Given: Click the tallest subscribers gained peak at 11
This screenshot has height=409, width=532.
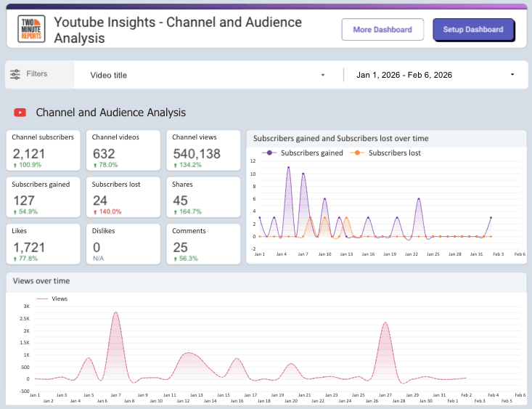Looking at the screenshot, I should point(288,168).
